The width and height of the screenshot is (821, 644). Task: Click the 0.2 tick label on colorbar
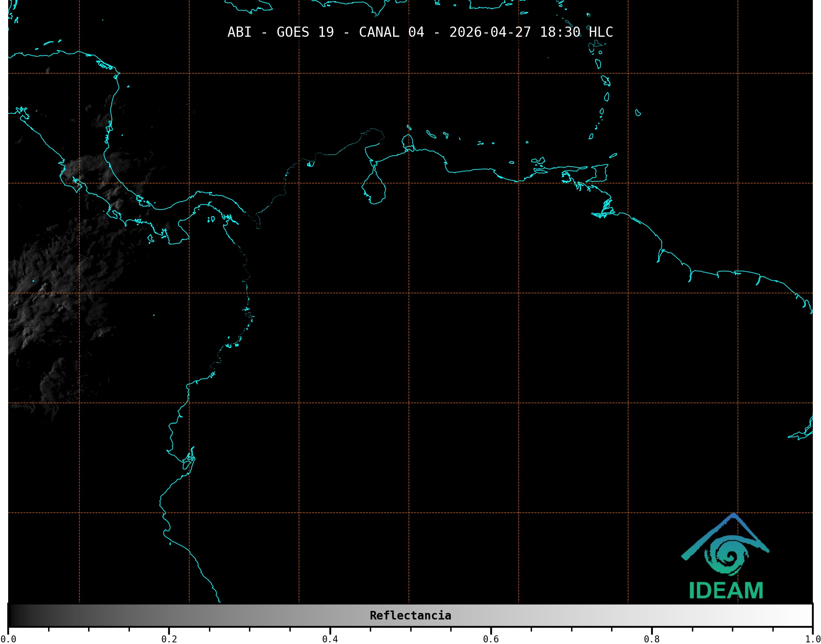click(x=169, y=639)
